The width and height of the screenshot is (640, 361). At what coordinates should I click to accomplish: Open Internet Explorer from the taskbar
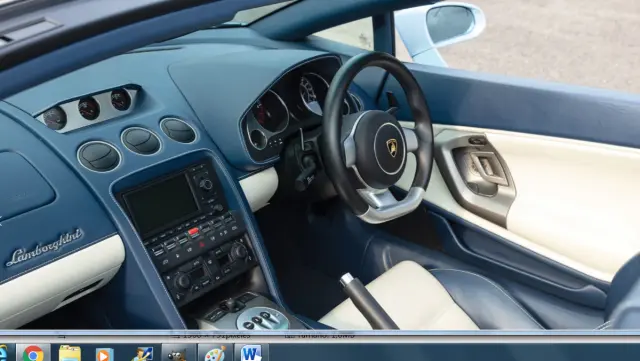pos(3,353)
